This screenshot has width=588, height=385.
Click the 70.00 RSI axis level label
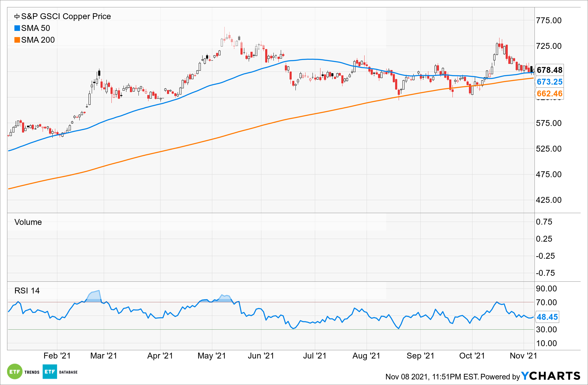point(546,303)
